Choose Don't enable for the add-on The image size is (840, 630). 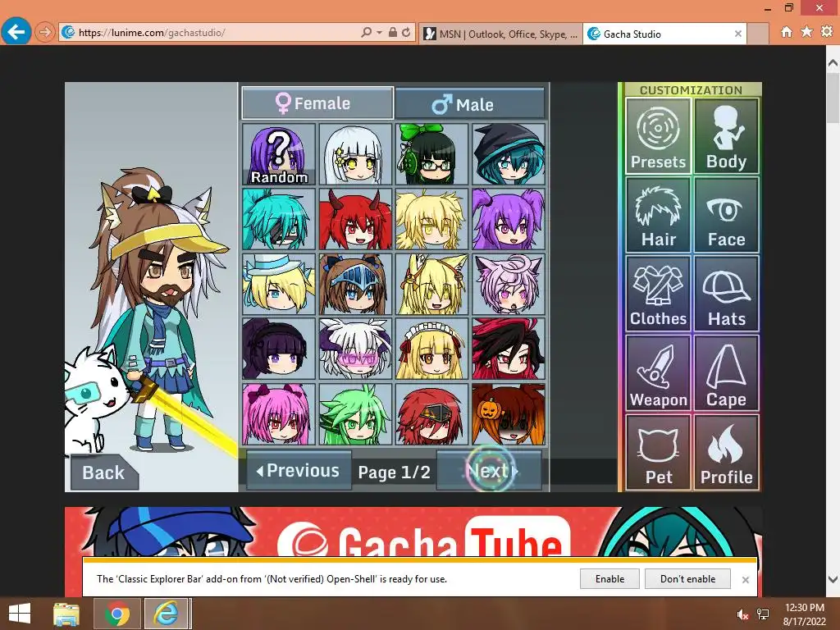click(688, 578)
